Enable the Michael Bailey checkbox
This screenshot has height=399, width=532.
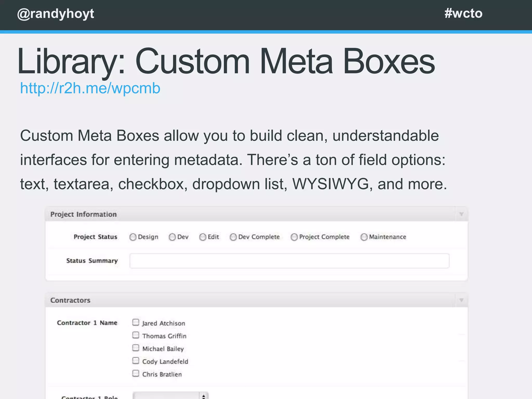click(136, 348)
